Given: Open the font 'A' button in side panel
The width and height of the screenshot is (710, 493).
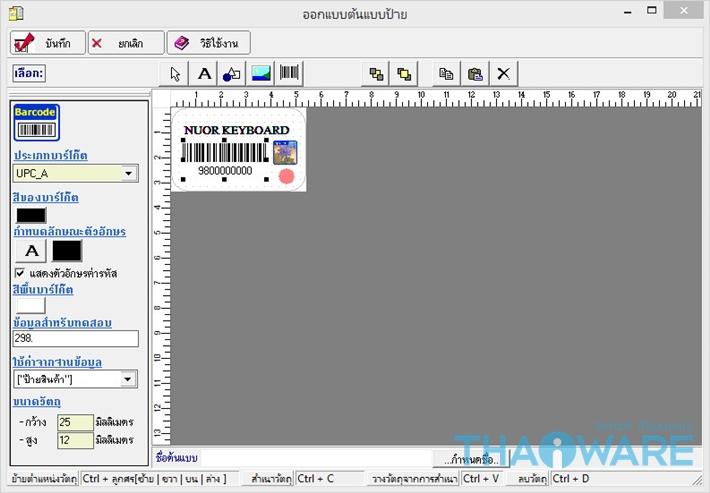Looking at the screenshot, I should pyautogui.click(x=31, y=251).
